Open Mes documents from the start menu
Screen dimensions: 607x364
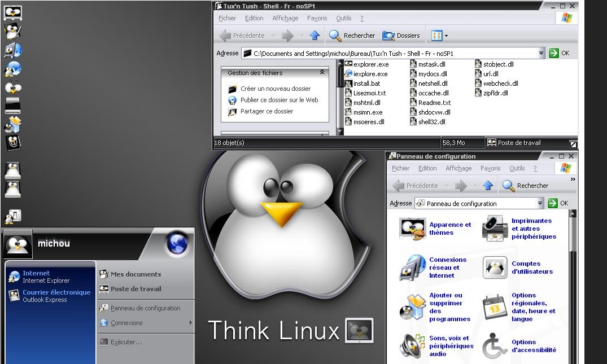click(x=130, y=274)
